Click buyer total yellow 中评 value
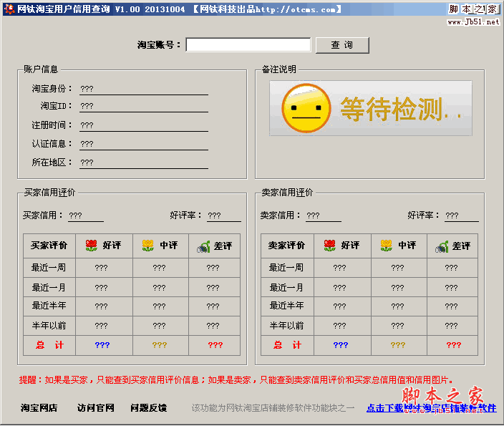This screenshot has height=426, width=504. (160, 345)
